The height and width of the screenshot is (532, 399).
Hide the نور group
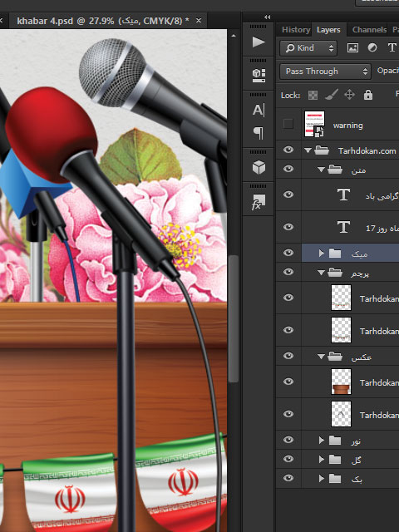pos(288,440)
